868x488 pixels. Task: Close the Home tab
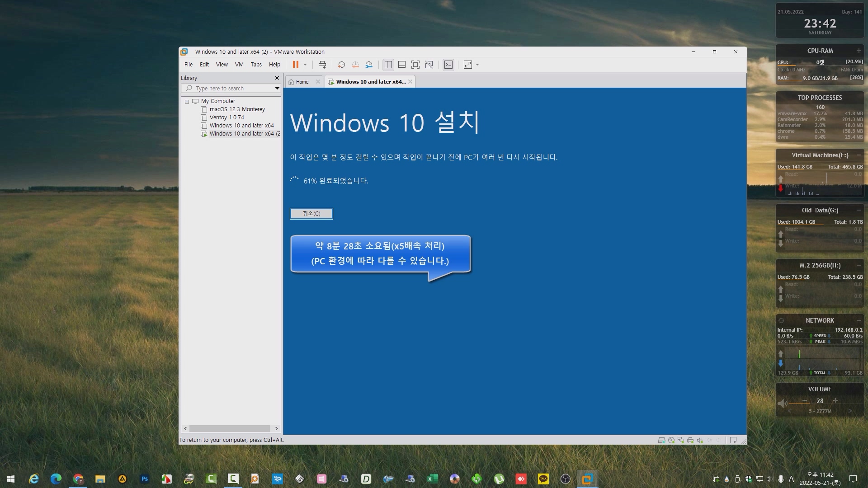point(318,82)
